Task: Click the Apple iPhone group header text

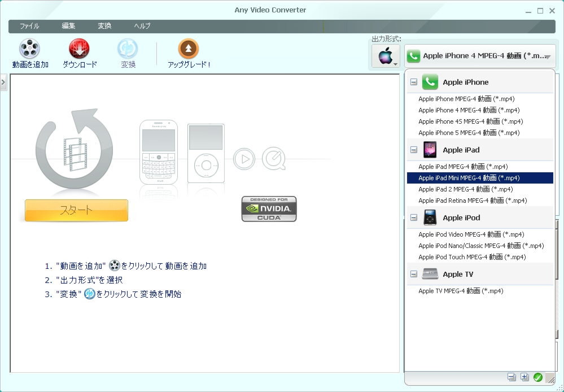Action: (x=465, y=82)
